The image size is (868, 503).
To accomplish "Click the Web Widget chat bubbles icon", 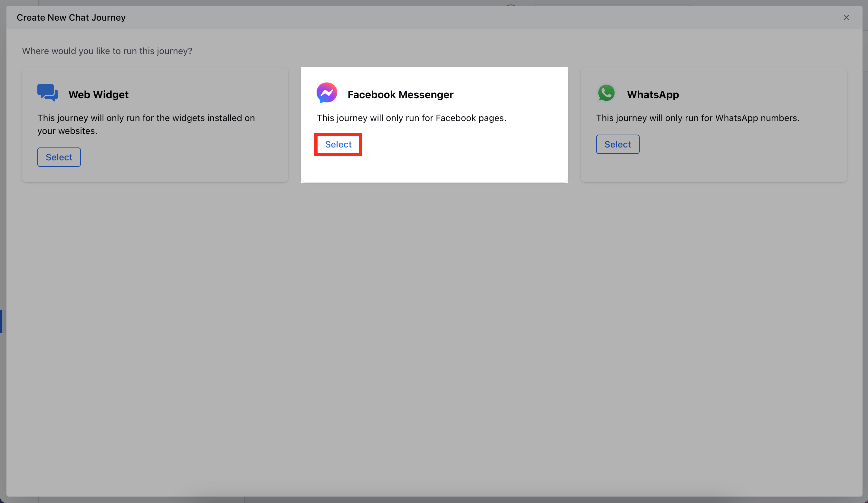I will click(x=48, y=93).
